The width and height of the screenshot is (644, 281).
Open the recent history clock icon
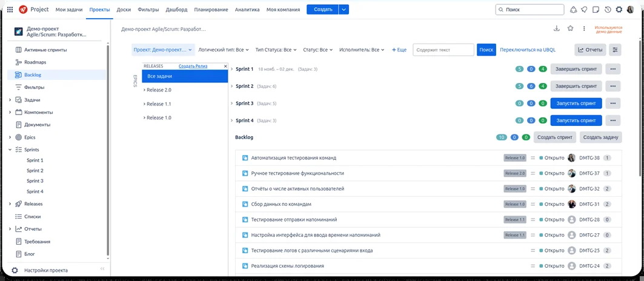tap(608, 10)
